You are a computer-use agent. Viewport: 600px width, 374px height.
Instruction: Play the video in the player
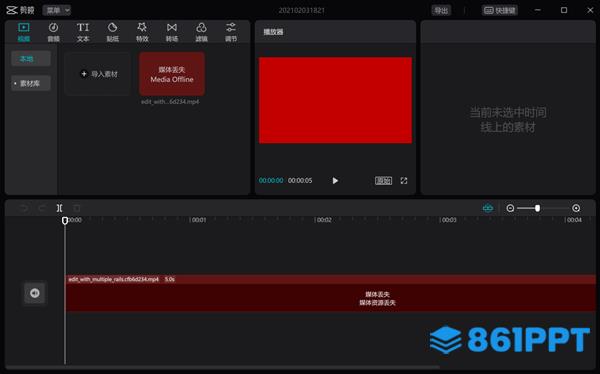click(335, 181)
